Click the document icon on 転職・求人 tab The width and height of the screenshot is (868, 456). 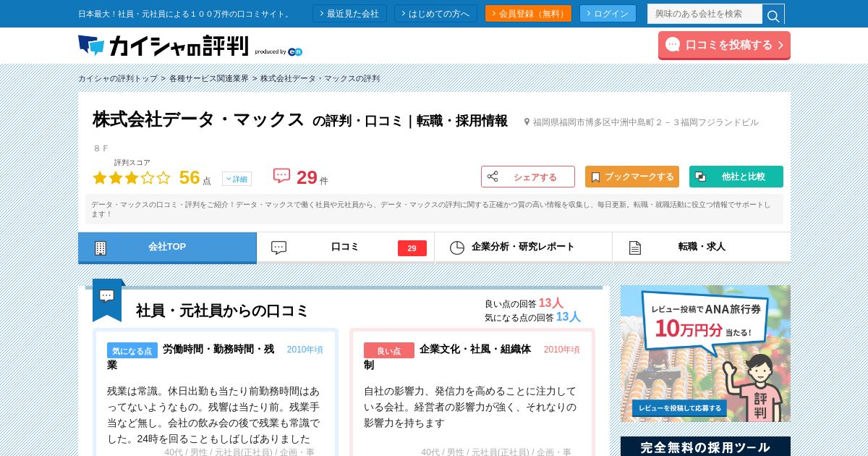pyautogui.click(x=635, y=248)
